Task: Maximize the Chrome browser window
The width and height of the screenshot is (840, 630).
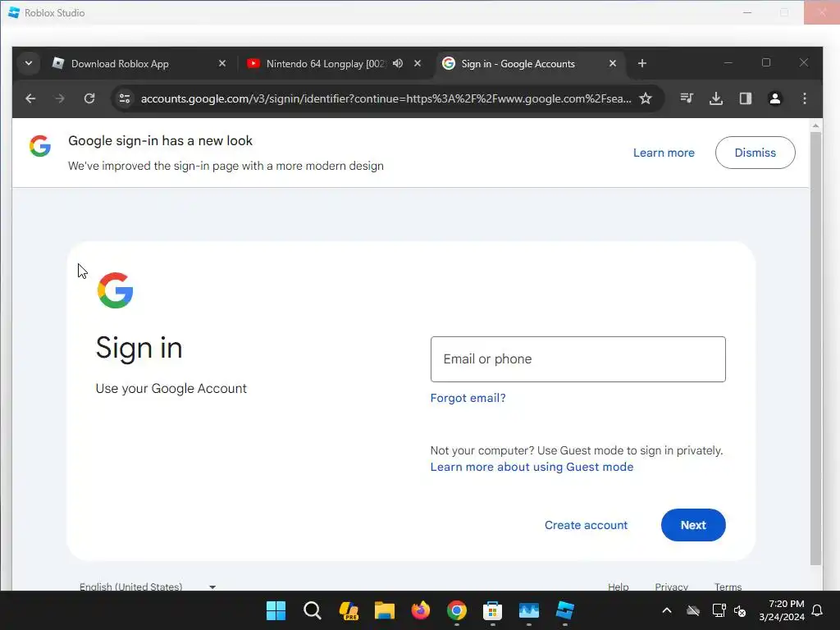Action: click(x=766, y=62)
